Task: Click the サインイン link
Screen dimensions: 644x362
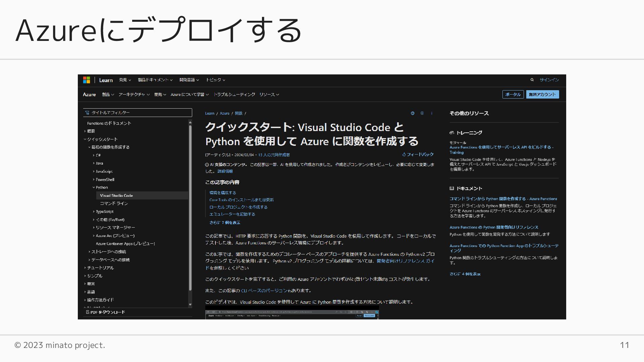Action: [x=549, y=80]
